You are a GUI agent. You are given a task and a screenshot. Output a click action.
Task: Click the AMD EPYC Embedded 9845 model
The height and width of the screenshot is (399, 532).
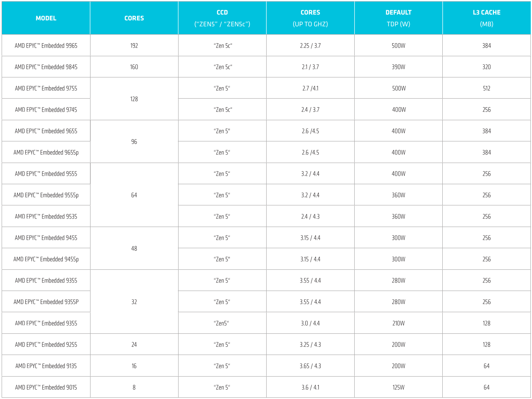click(46, 67)
